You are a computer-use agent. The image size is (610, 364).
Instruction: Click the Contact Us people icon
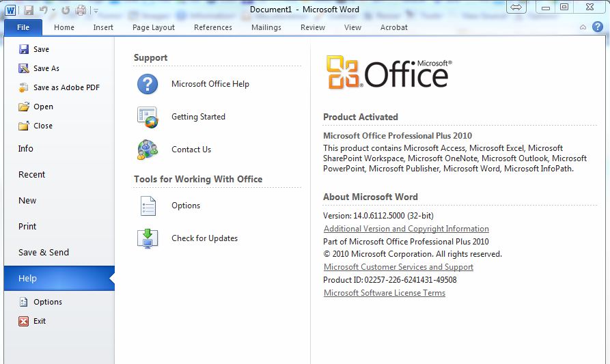(148, 150)
